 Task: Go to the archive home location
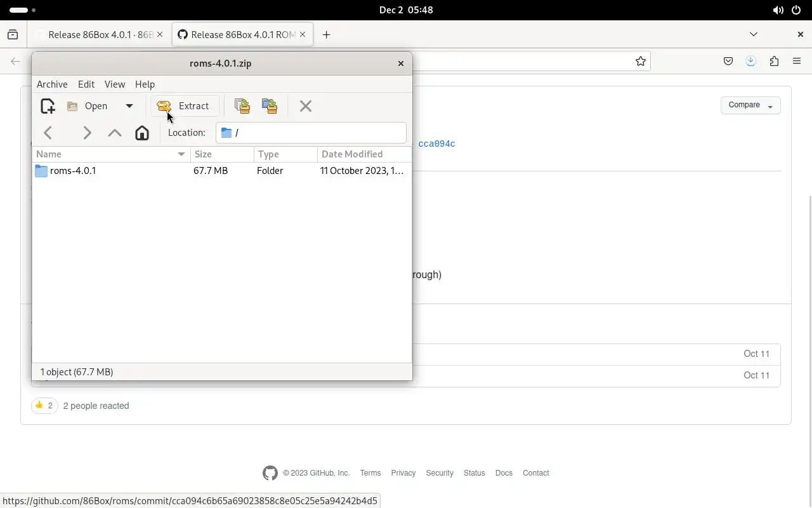point(142,133)
